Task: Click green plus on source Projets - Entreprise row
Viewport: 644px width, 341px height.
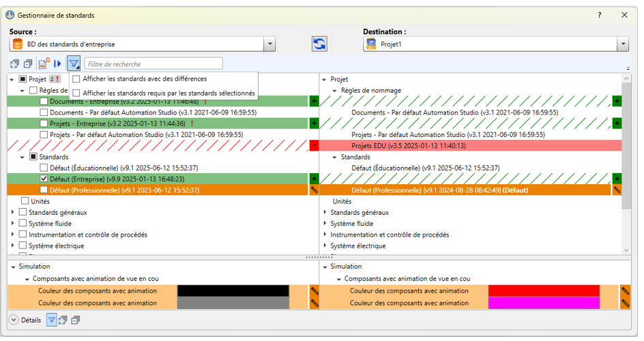Action: pos(314,123)
